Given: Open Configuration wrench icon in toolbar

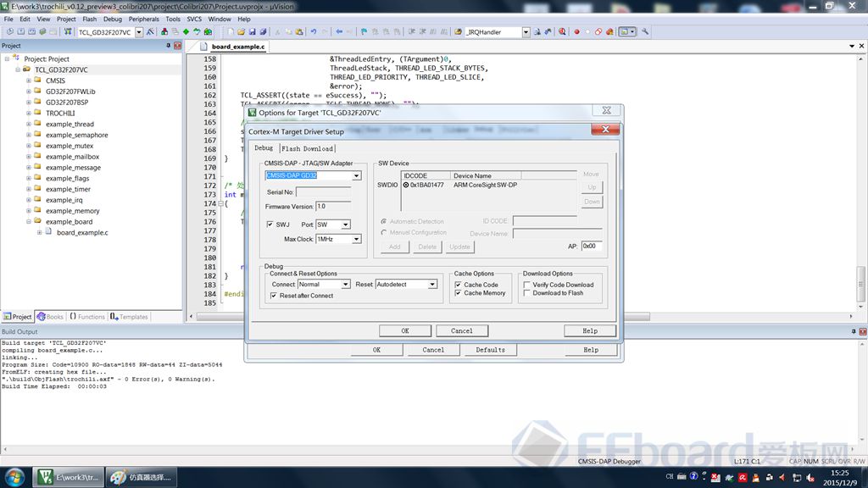Looking at the screenshot, I should (645, 32).
